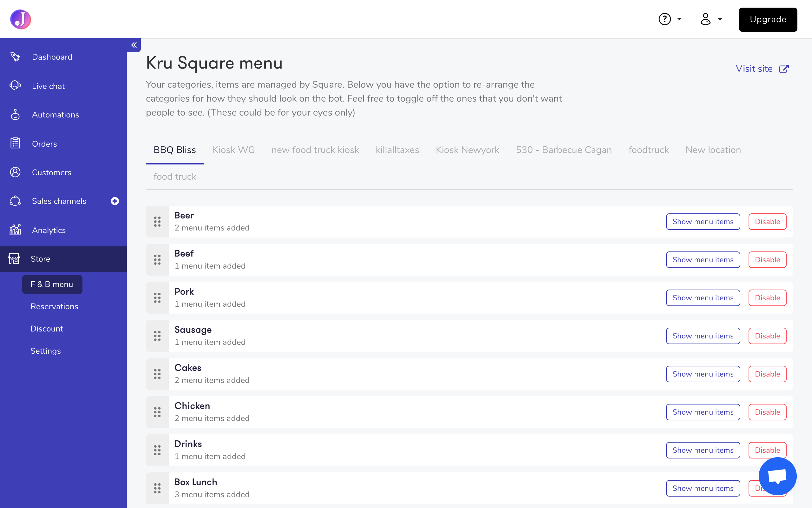The width and height of the screenshot is (812, 508).
Task: Click the Analytics chart icon
Action: pos(15,230)
